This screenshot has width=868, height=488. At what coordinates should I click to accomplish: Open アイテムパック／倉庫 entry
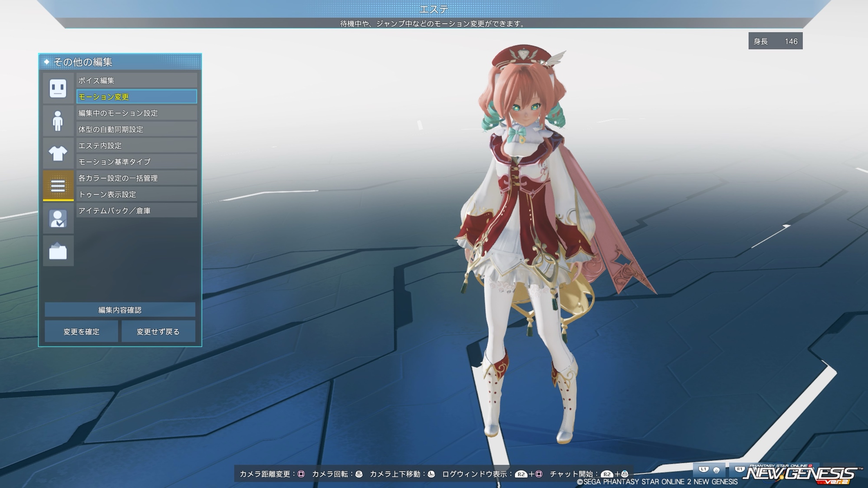click(x=137, y=210)
